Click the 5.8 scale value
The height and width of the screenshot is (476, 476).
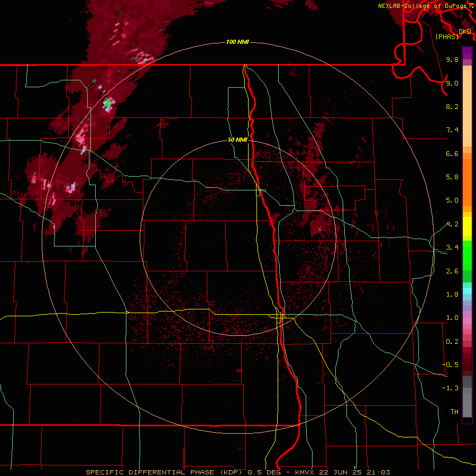point(452,177)
